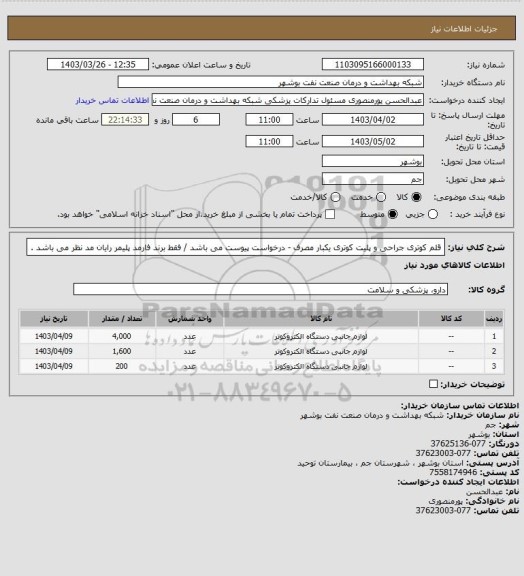Viewport: 524px width, 576px height.
Task: Click the remaining days field showing 6
Action: pyautogui.click(x=196, y=120)
